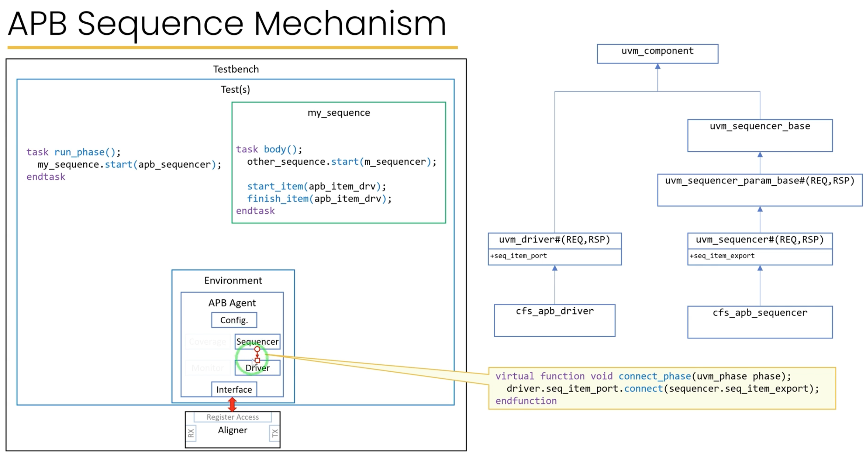This screenshot has height=454, width=868.
Task: Click the faded Coverage box
Action: point(208,341)
